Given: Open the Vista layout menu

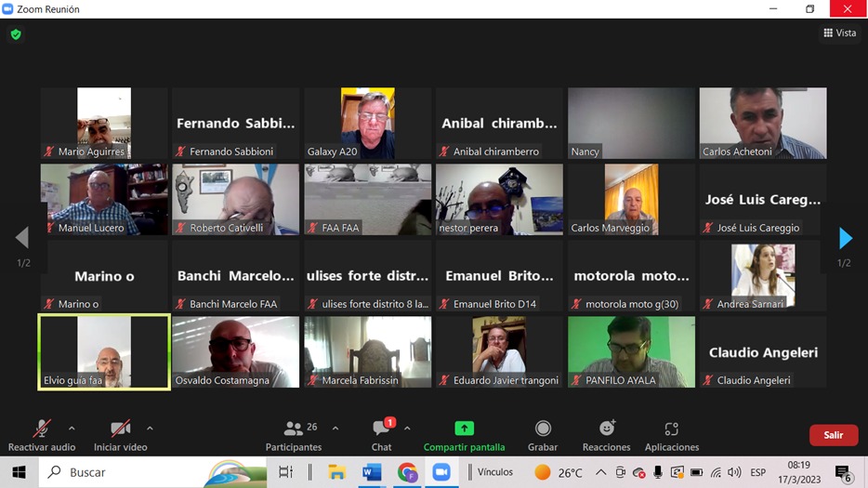Looking at the screenshot, I should [x=840, y=33].
